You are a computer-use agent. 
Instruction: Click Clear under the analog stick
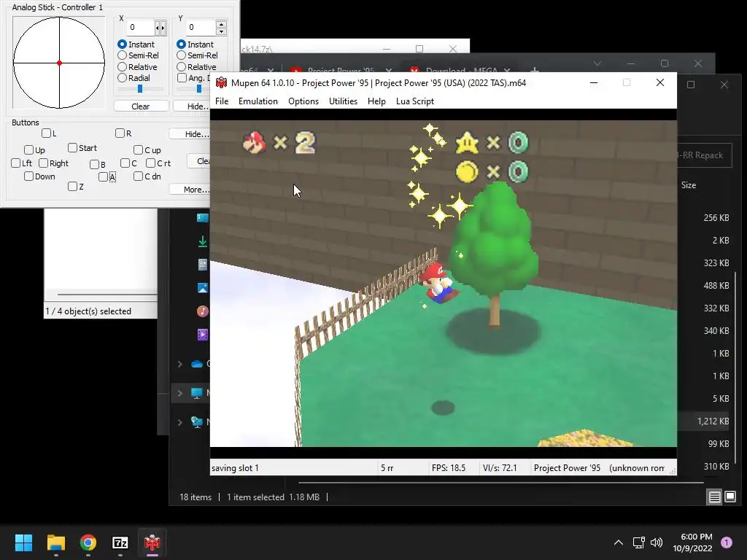click(141, 106)
